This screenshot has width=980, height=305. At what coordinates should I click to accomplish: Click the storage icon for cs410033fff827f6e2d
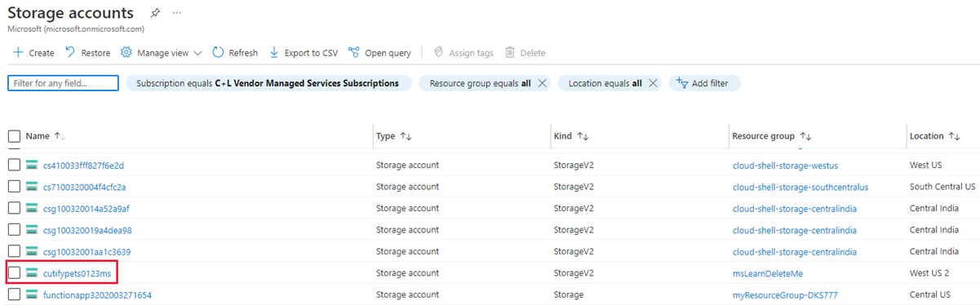[33, 166]
